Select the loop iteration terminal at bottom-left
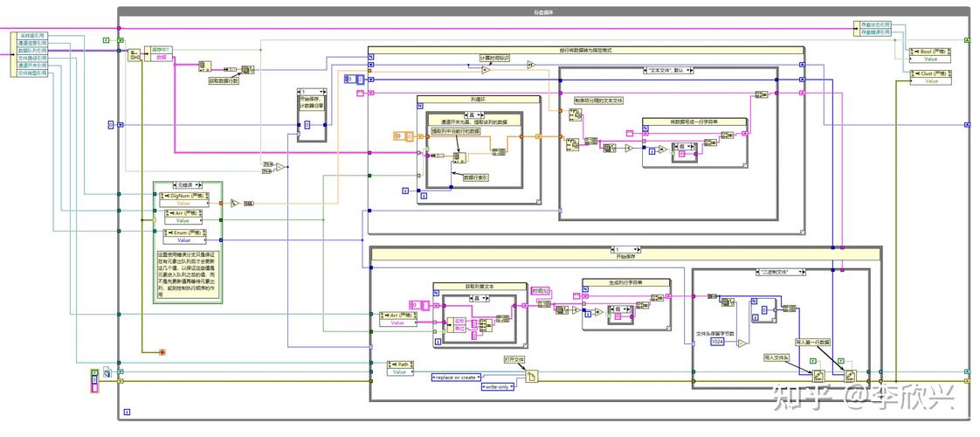The image size is (980, 437). click(x=127, y=412)
